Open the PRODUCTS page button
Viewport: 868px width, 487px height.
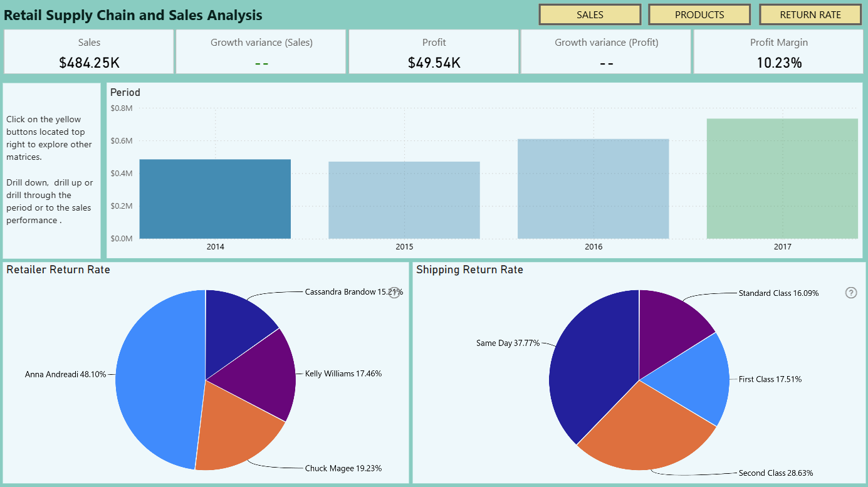click(x=699, y=14)
